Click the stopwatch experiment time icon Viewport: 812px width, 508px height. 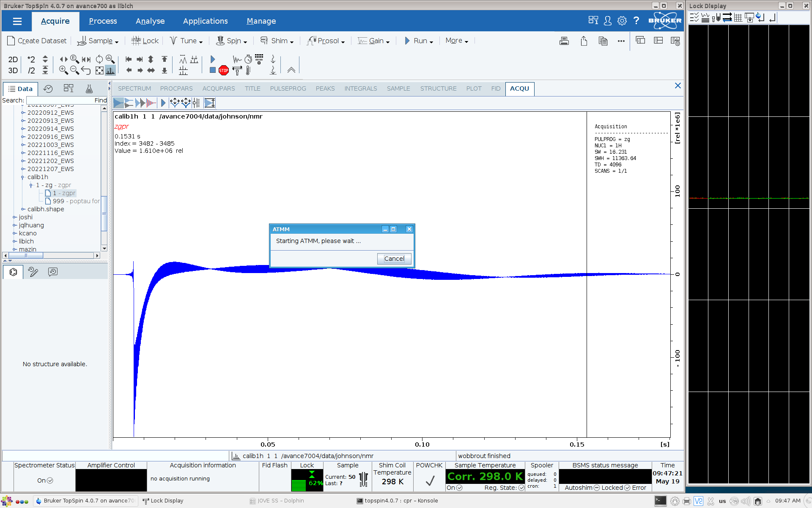coord(248,59)
